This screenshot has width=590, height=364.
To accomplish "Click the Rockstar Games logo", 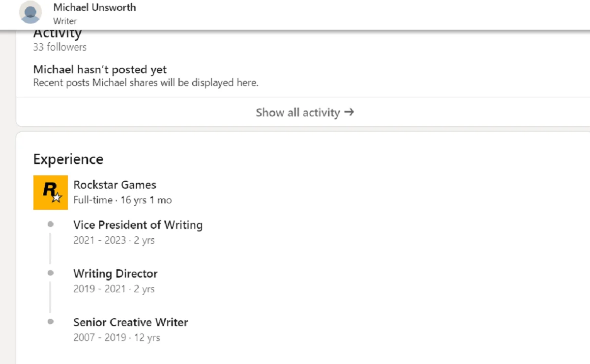I will (x=51, y=193).
